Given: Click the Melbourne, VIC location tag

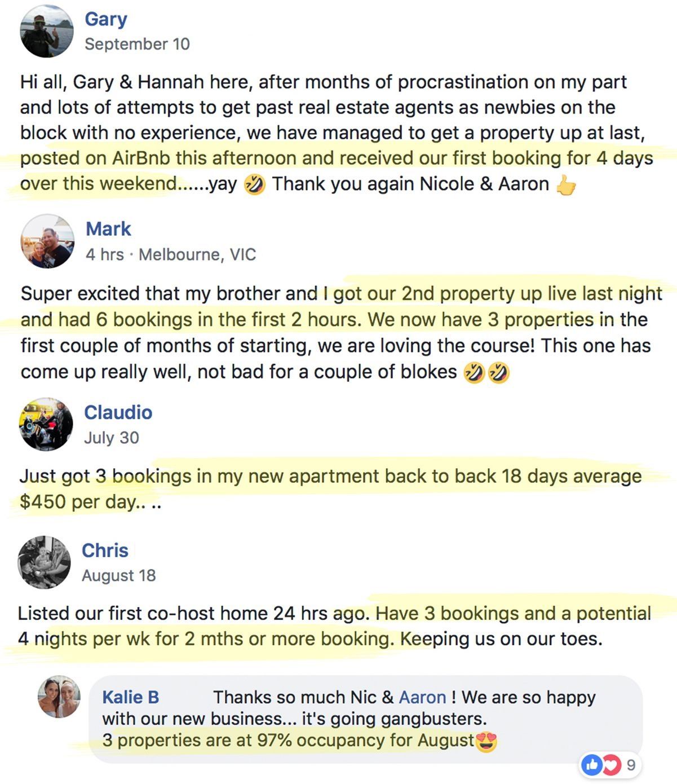Looking at the screenshot, I should (197, 254).
